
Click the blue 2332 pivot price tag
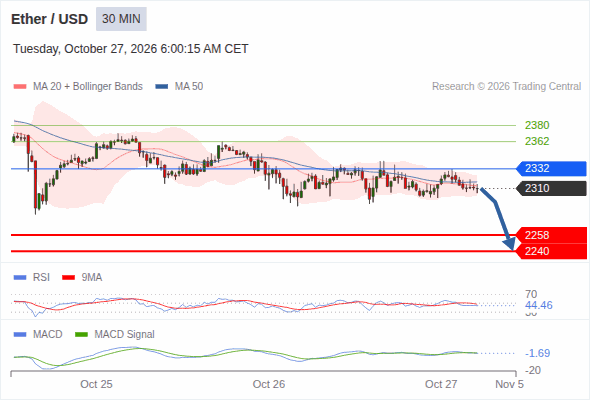tap(551, 168)
